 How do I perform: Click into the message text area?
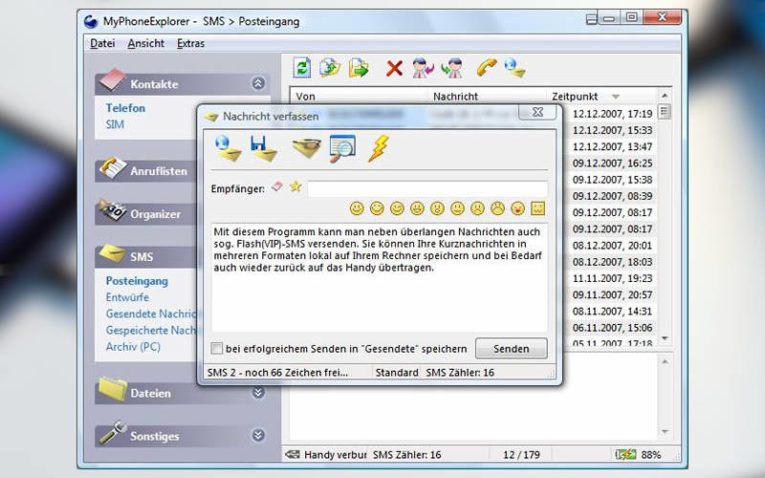(x=380, y=278)
